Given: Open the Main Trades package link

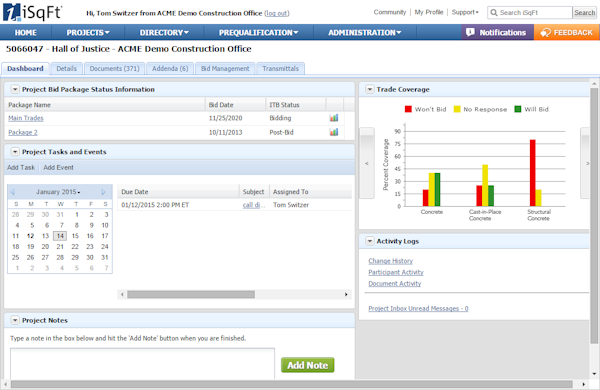Looking at the screenshot, I should pyautogui.click(x=26, y=118).
